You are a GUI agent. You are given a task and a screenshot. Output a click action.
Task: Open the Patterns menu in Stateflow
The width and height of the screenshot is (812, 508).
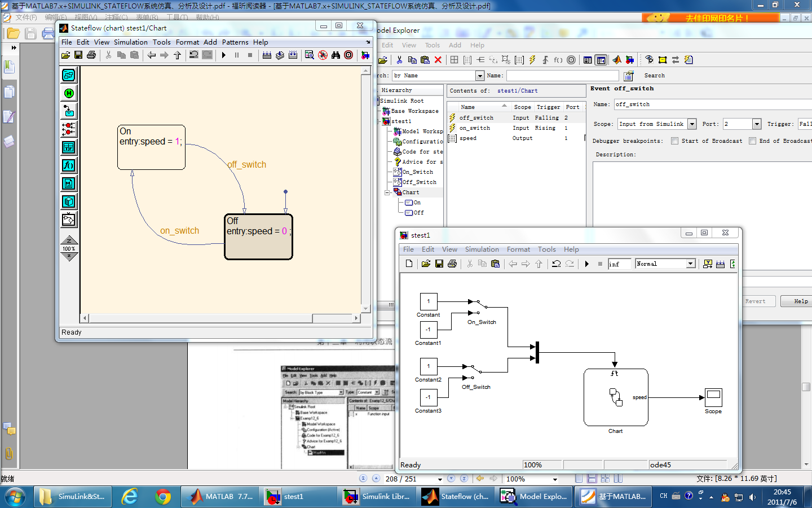pos(235,42)
